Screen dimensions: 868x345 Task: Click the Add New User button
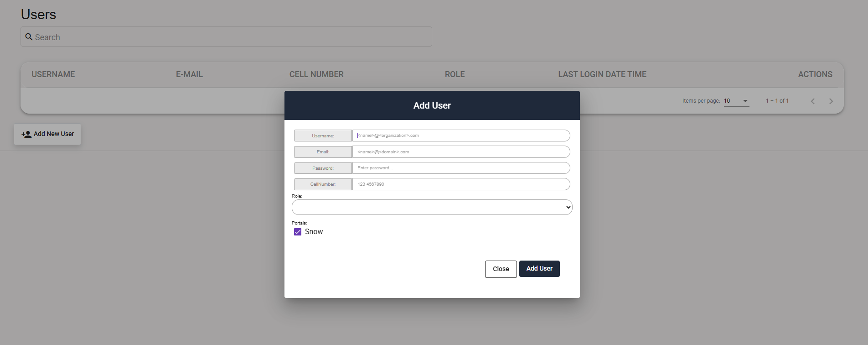click(x=47, y=134)
